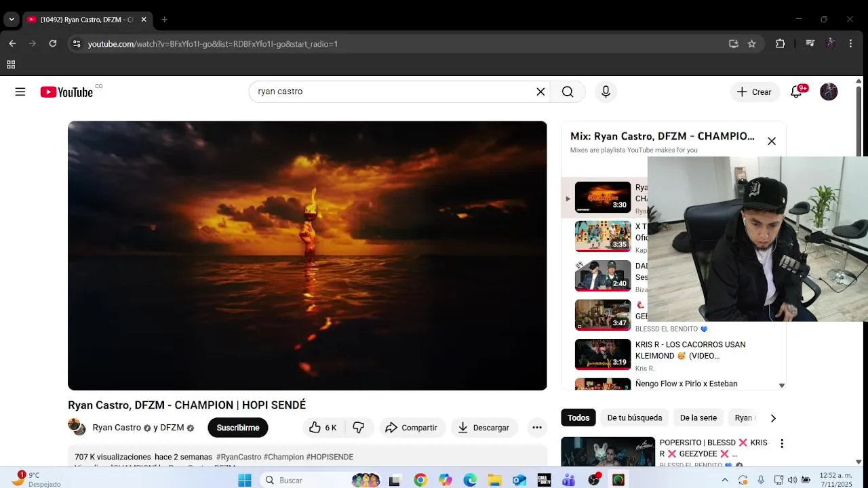Open the Windows Start button

(x=245, y=480)
